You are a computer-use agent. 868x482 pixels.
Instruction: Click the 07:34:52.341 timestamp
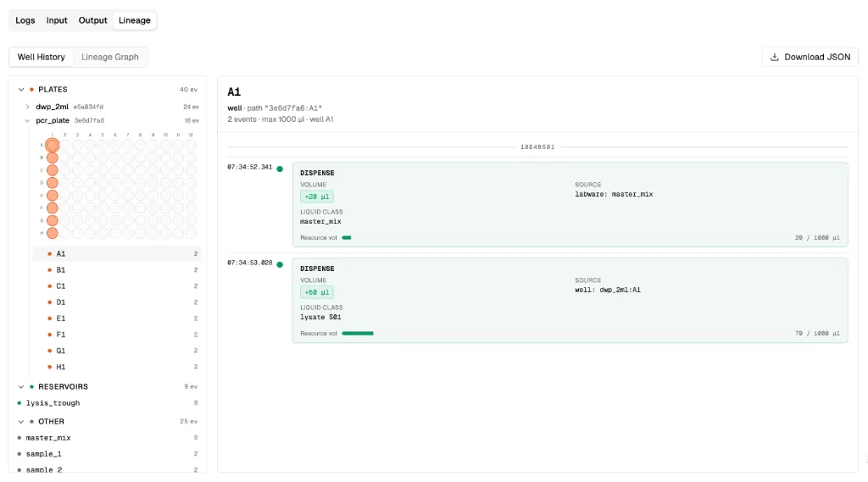pos(250,167)
